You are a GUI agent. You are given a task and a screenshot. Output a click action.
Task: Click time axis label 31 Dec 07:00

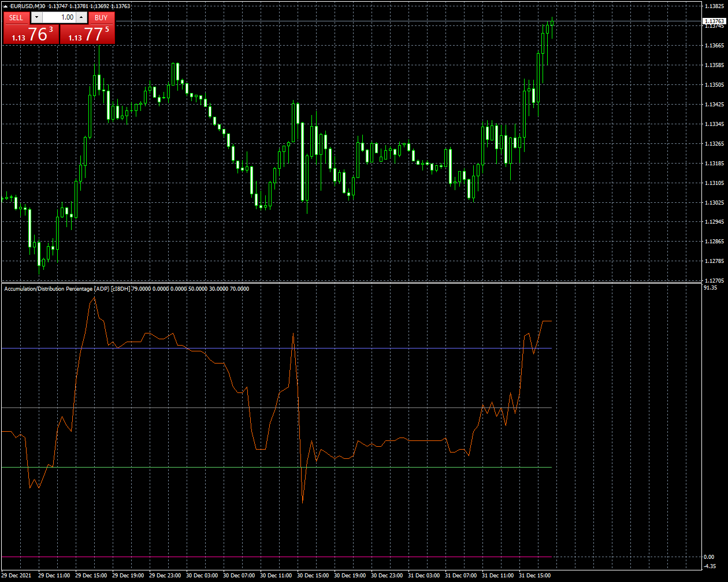[461, 576]
